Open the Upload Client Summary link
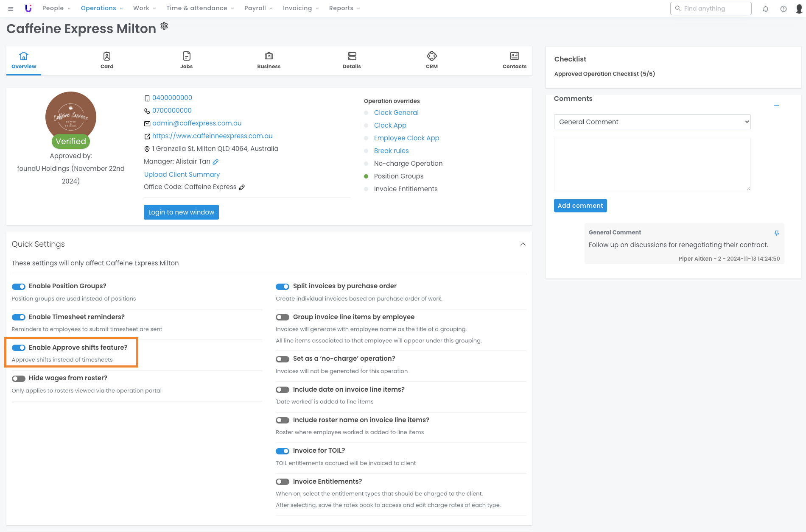The height and width of the screenshot is (532, 806). pyautogui.click(x=182, y=174)
